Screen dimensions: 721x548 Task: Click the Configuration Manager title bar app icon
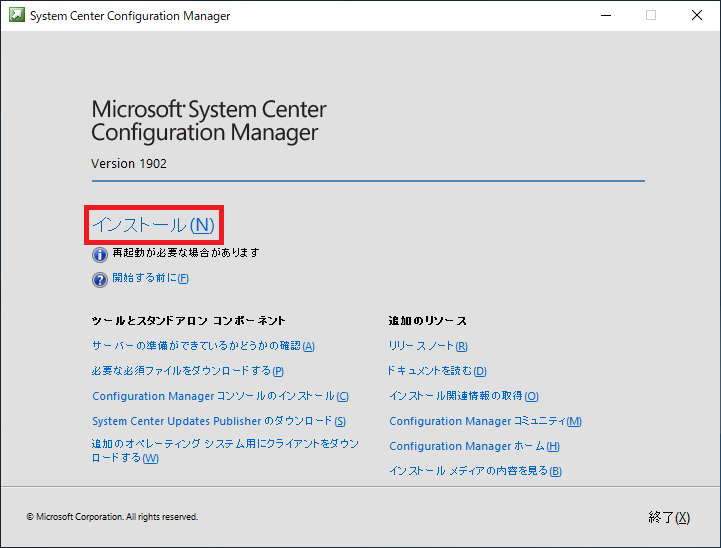pyautogui.click(x=17, y=15)
